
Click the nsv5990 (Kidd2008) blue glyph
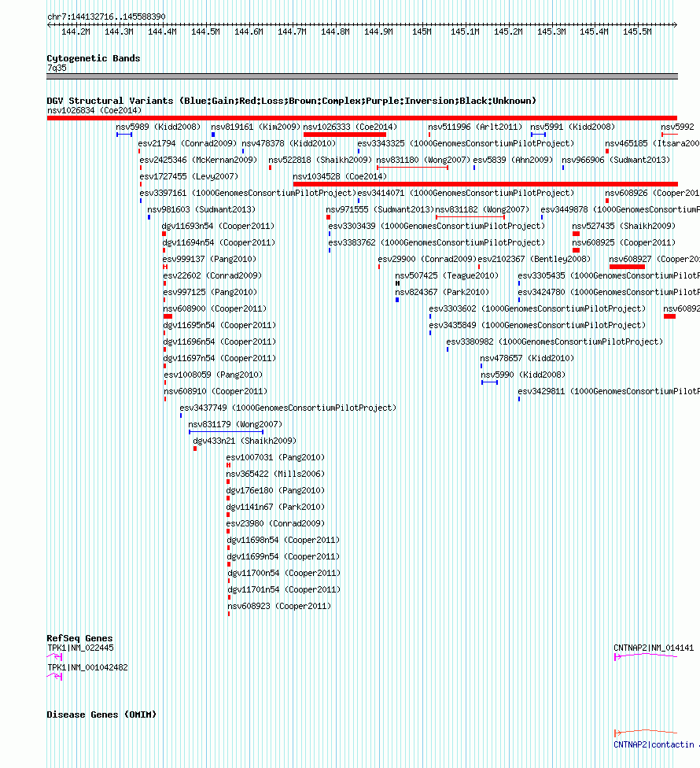[489, 382]
